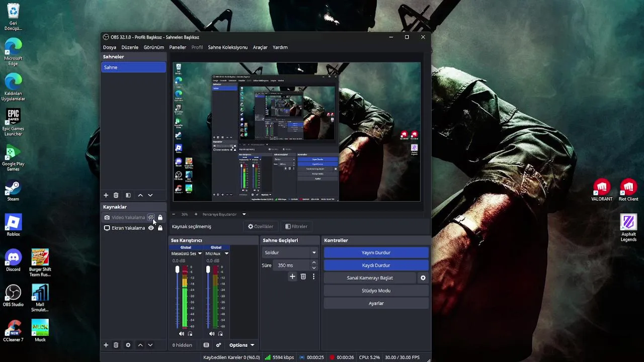Stop streaming with Yayını Durdur
Viewport: 644px width, 362px height.
click(x=376, y=252)
